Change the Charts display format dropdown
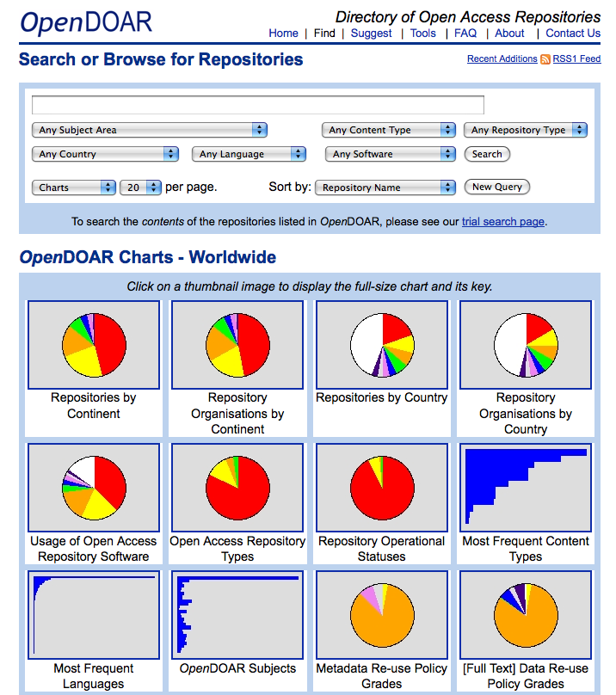 [74, 188]
